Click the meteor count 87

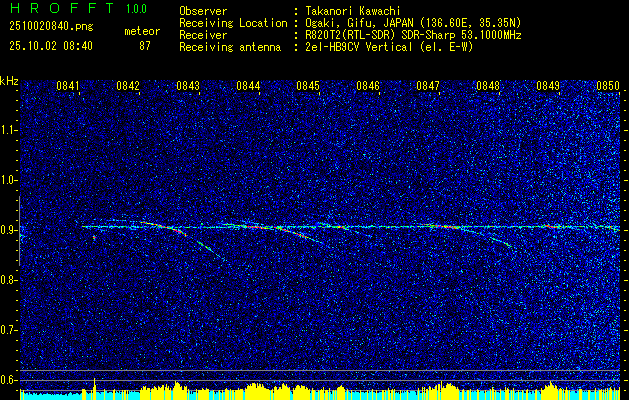pos(145,46)
